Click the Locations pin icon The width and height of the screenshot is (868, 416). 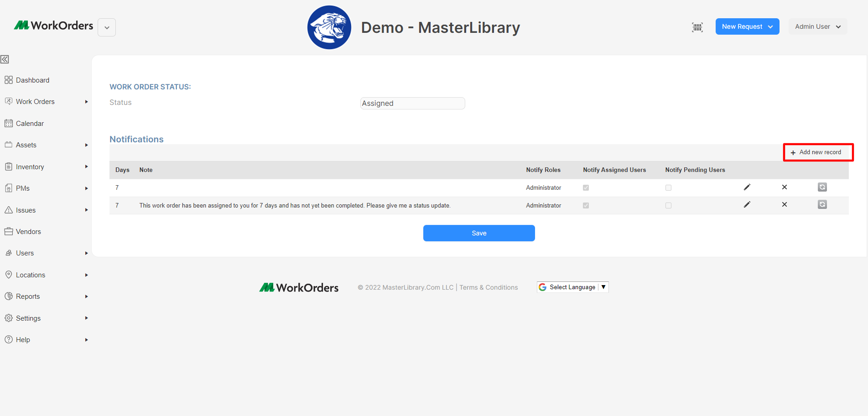[x=9, y=275]
